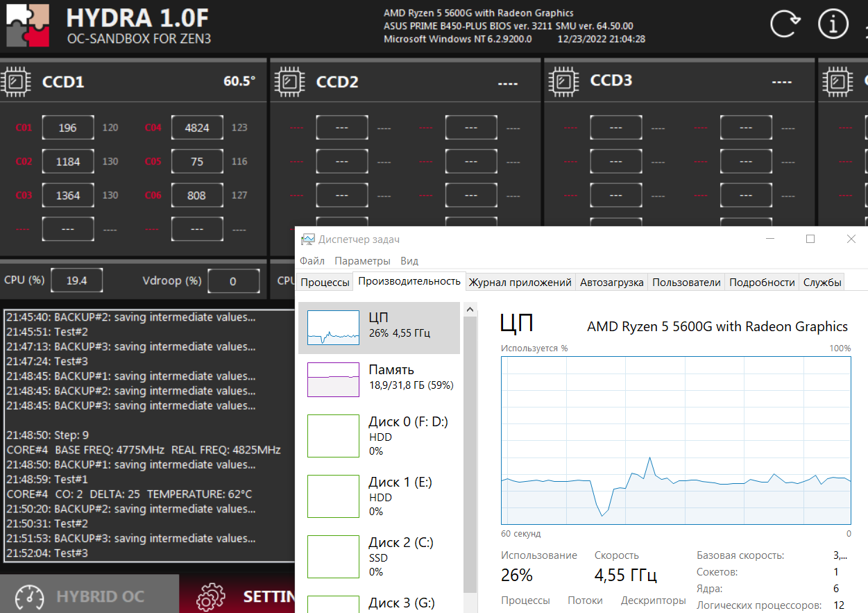The image size is (868, 613).
Task: Click the Vdroop (%) input field
Action: [x=233, y=281]
